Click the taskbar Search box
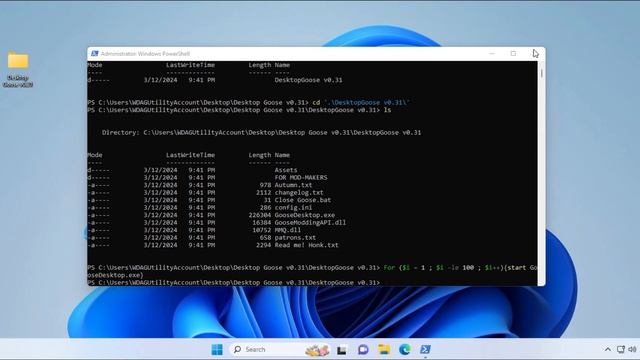 pyautogui.click(x=281, y=349)
